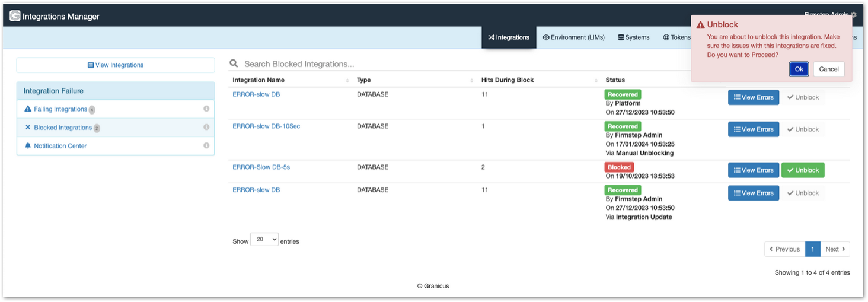The image size is (868, 302).
Task: Open the settings gear beside Firmstep Admin
Action: 853,15
